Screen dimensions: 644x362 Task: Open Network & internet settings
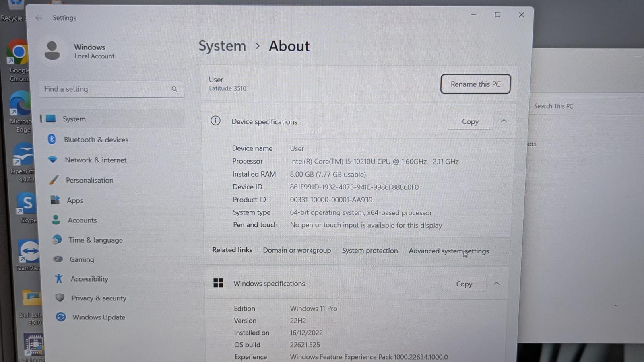(x=95, y=160)
